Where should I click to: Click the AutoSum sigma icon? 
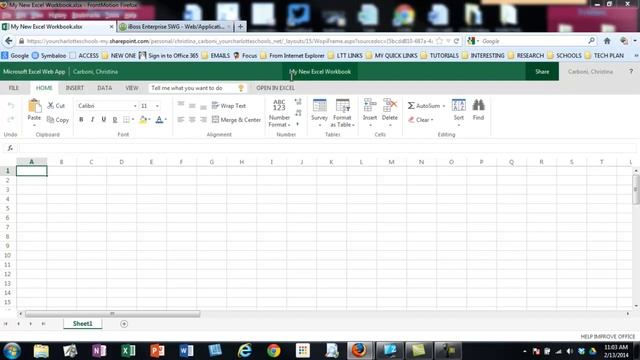point(411,106)
